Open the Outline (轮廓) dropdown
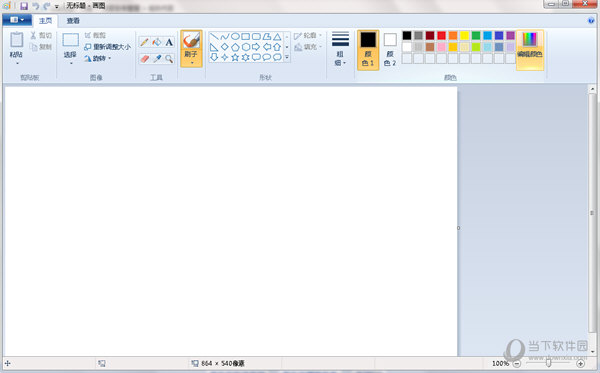Image resolution: width=600 pixels, height=373 pixels. tap(308, 36)
